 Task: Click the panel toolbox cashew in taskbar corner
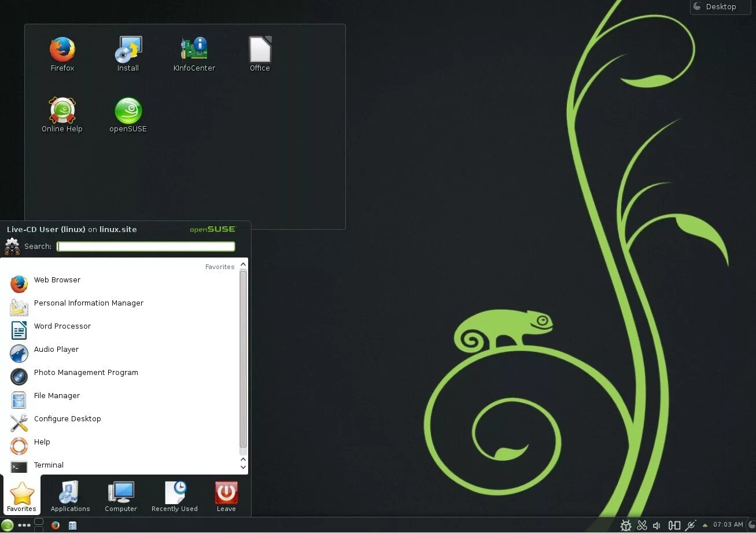click(x=751, y=525)
